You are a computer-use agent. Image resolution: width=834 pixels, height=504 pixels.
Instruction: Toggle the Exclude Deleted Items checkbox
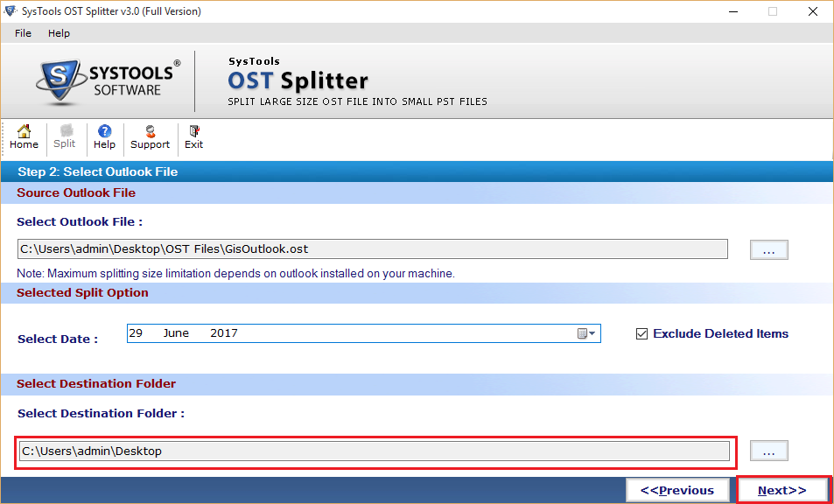tap(642, 334)
